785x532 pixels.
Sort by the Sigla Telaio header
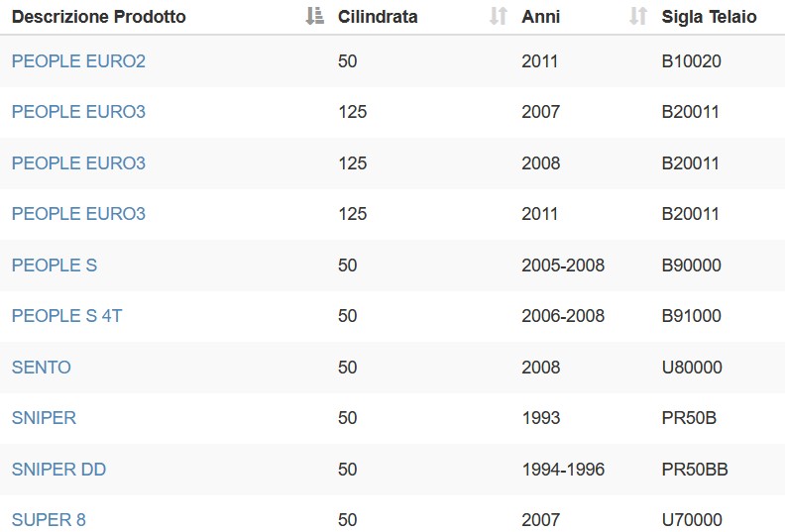[709, 17]
